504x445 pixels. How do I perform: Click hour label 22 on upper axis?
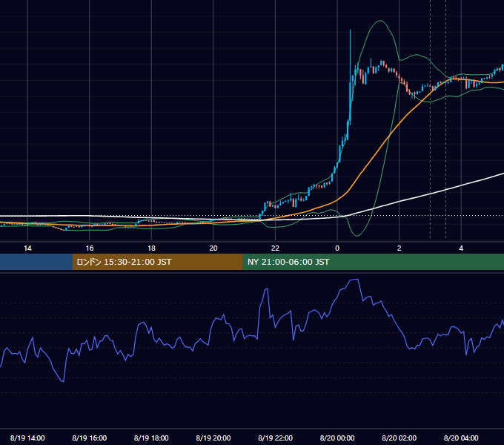point(275,248)
